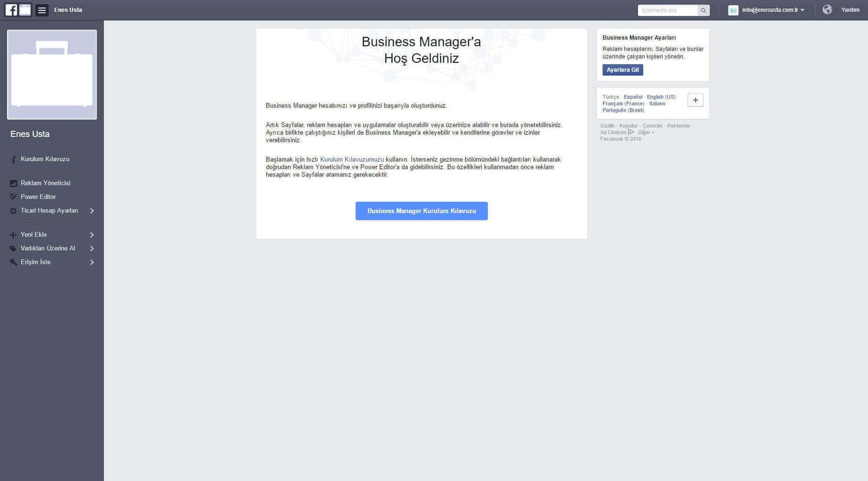The height and width of the screenshot is (481, 868).
Task: Click the Enes Usta name in sidebar
Action: tap(30, 134)
